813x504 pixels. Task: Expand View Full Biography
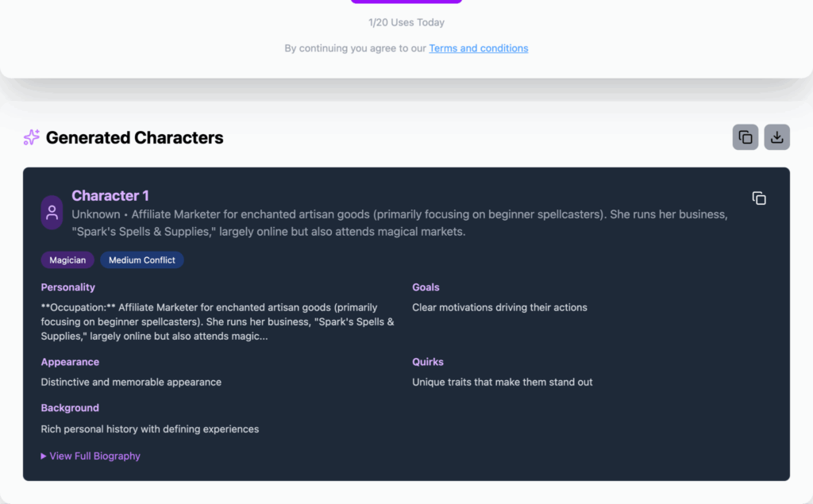(x=91, y=456)
